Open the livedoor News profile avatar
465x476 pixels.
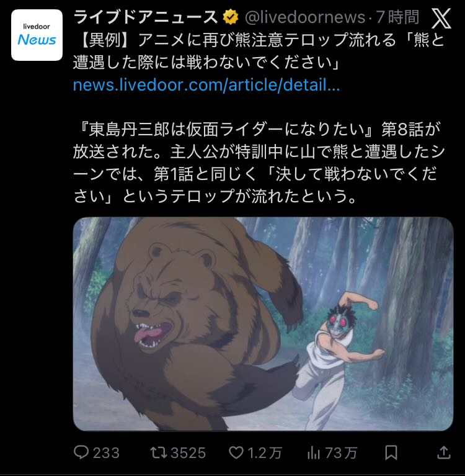37,35
